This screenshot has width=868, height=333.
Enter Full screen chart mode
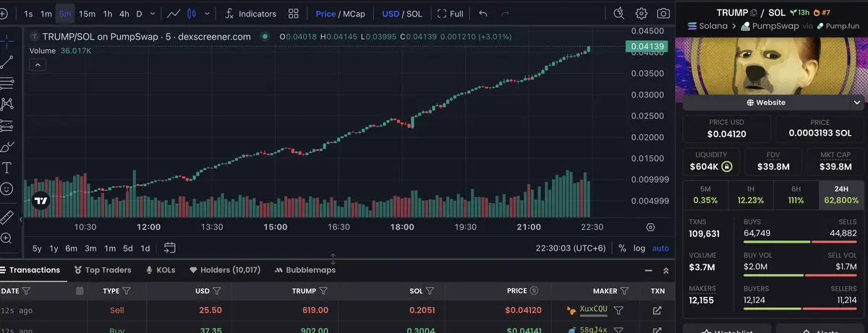(x=451, y=14)
